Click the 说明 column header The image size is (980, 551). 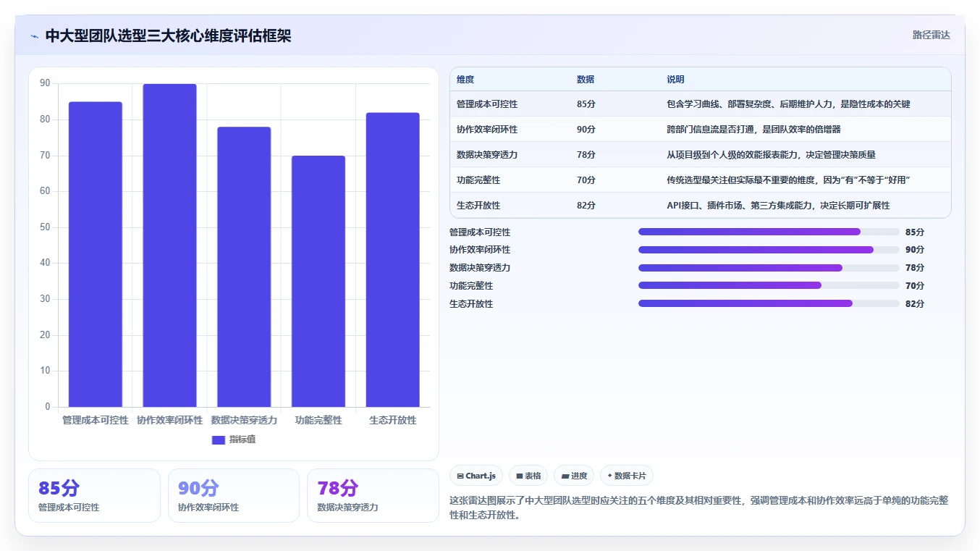675,80
